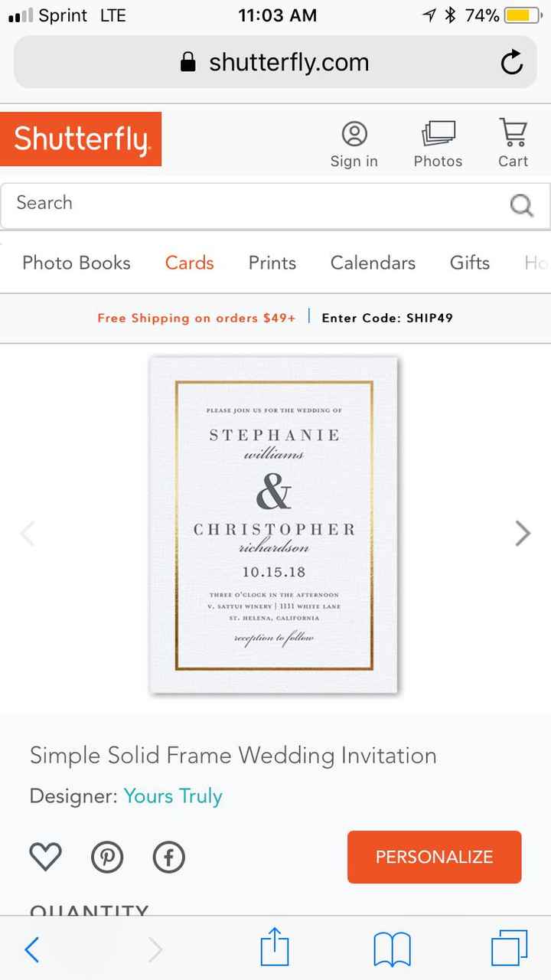
Task: Open the Prints category
Action: pyautogui.click(x=272, y=263)
